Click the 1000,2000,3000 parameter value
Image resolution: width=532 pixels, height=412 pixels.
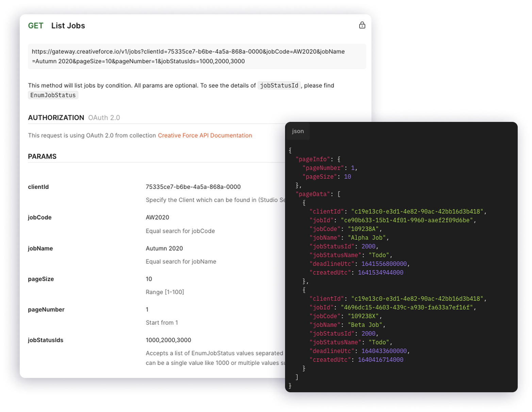168,340
